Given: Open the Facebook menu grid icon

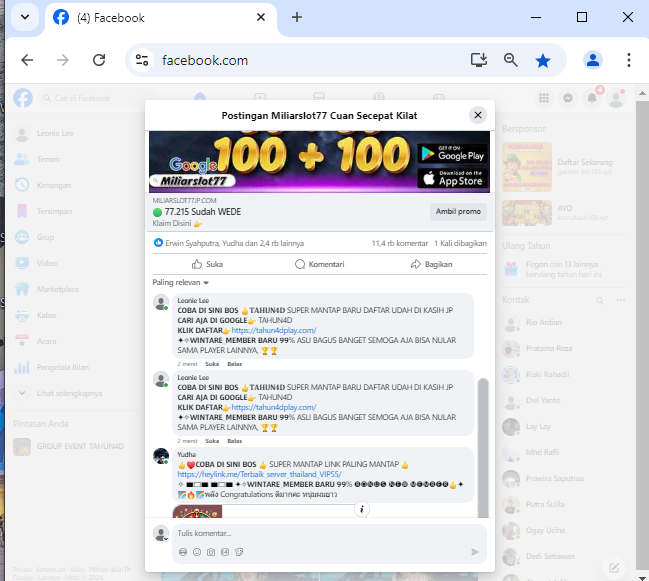Looking at the screenshot, I should pos(544,98).
